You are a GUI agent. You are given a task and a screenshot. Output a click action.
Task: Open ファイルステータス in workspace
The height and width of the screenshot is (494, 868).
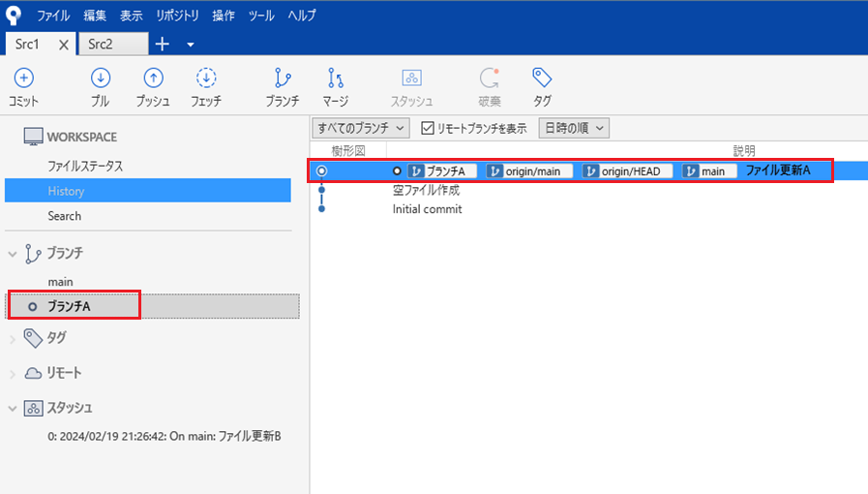coord(85,166)
